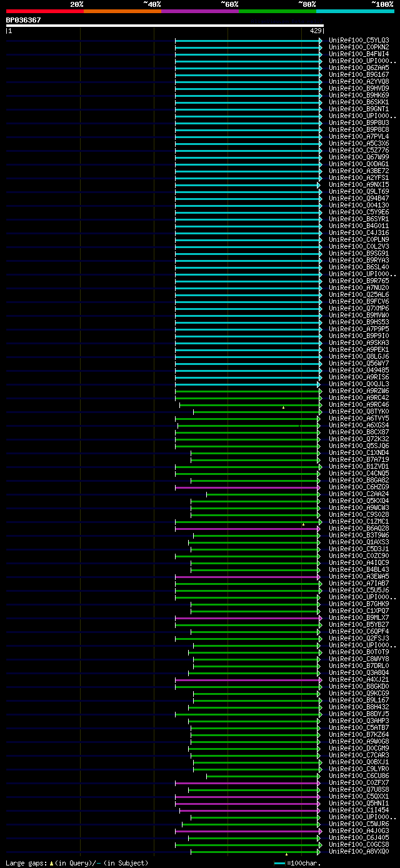The width and height of the screenshot is (400, 868).
Task: Click the green alignment bar for C2AA24
Action: tap(262, 494)
